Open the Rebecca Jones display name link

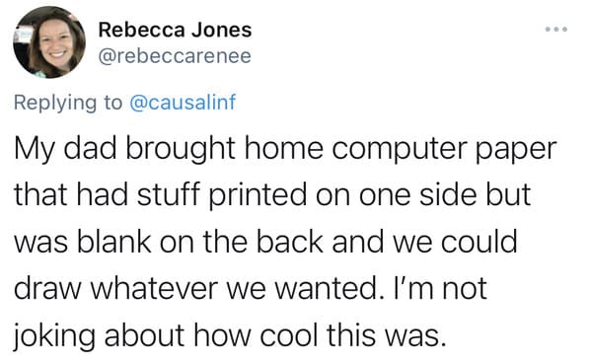[175, 30]
